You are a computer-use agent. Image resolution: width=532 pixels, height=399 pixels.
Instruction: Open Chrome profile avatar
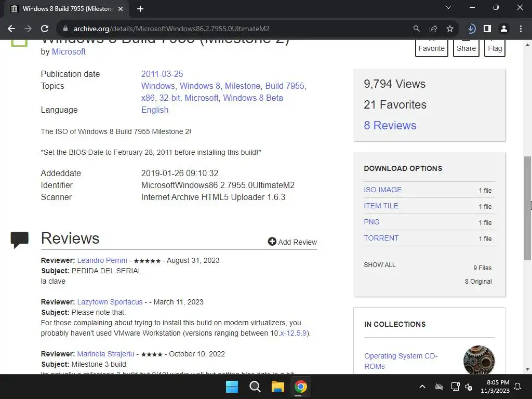[x=504, y=29]
